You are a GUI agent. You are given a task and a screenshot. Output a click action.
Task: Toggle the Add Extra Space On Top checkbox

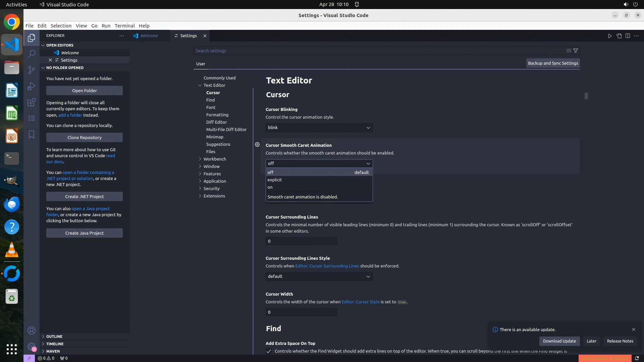269,351
